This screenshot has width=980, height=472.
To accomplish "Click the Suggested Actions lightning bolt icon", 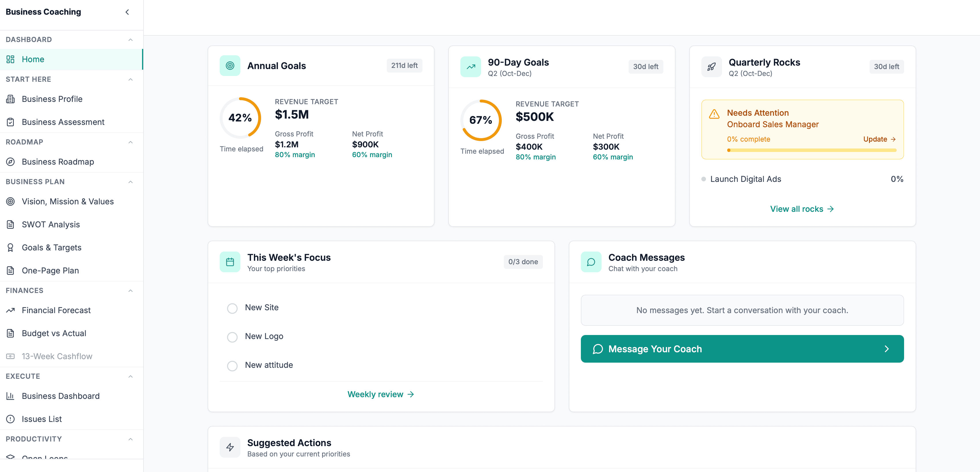I will 230,447.
